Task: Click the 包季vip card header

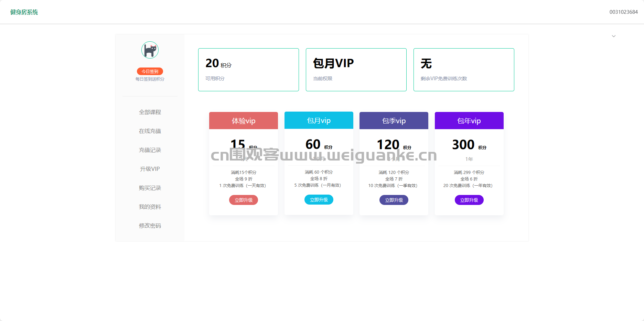Action: [x=394, y=121]
